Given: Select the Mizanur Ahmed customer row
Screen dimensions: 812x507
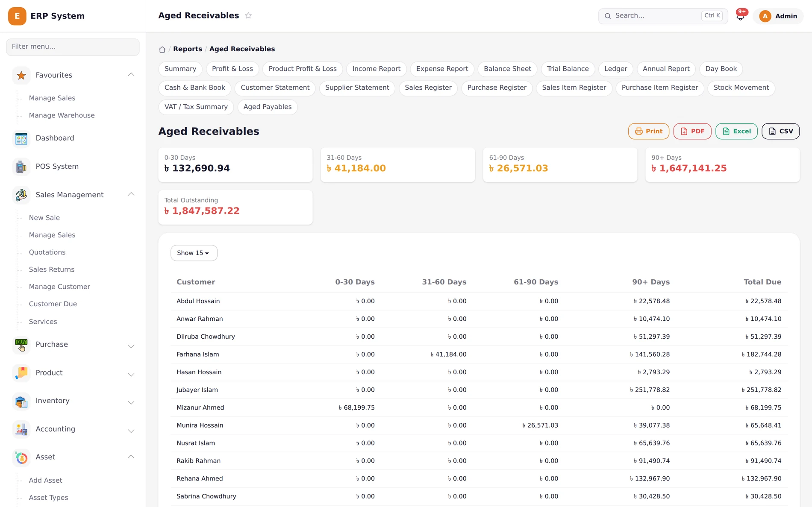Looking at the screenshot, I should [479, 407].
